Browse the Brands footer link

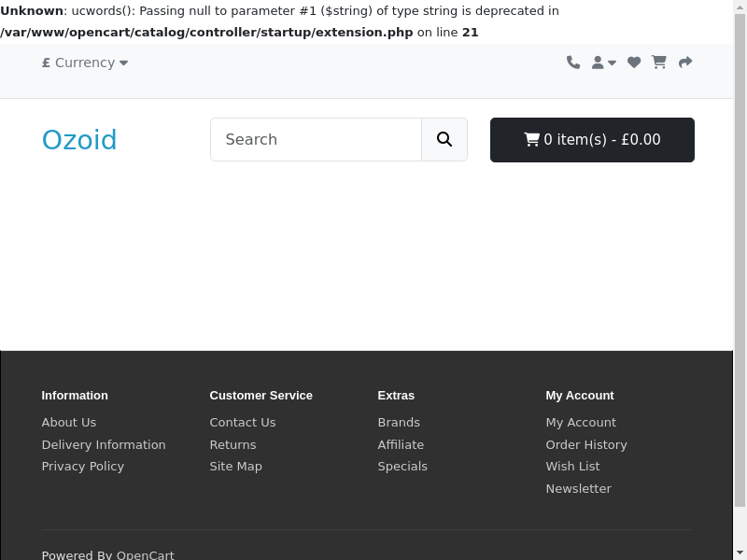tap(399, 422)
